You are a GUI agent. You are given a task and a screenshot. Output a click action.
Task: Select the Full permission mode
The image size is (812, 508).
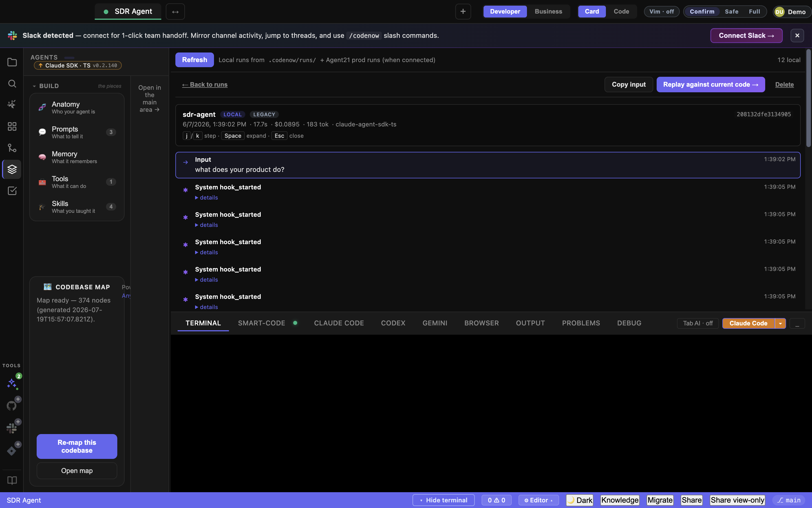pos(754,11)
